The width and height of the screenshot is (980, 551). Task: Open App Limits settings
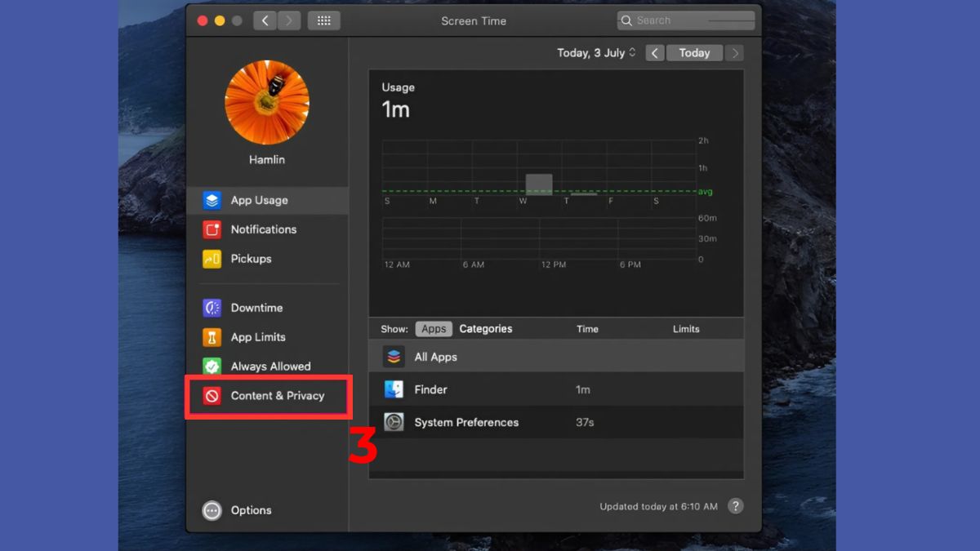(268, 337)
